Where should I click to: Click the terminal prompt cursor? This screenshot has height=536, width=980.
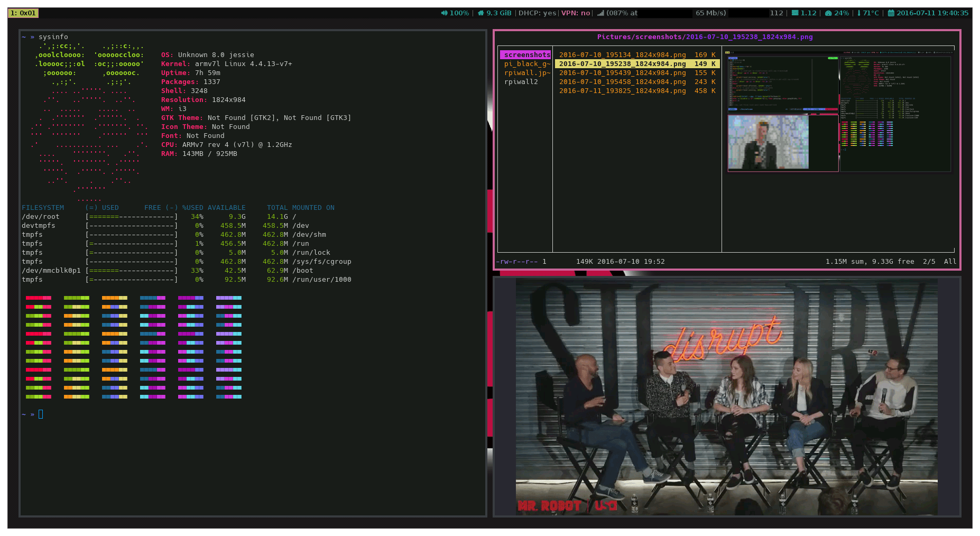[x=41, y=414]
